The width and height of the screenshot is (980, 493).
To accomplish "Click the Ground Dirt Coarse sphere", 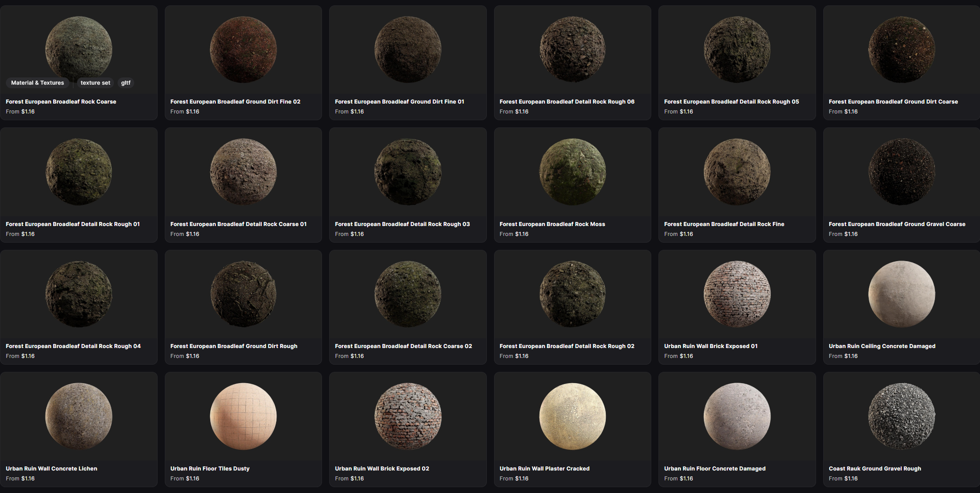I will tap(901, 50).
